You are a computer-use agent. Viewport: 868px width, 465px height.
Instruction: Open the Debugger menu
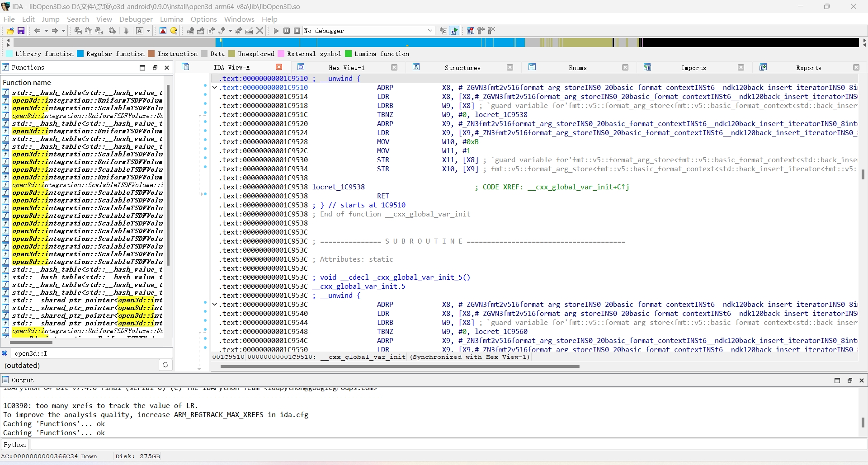pos(136,19)
